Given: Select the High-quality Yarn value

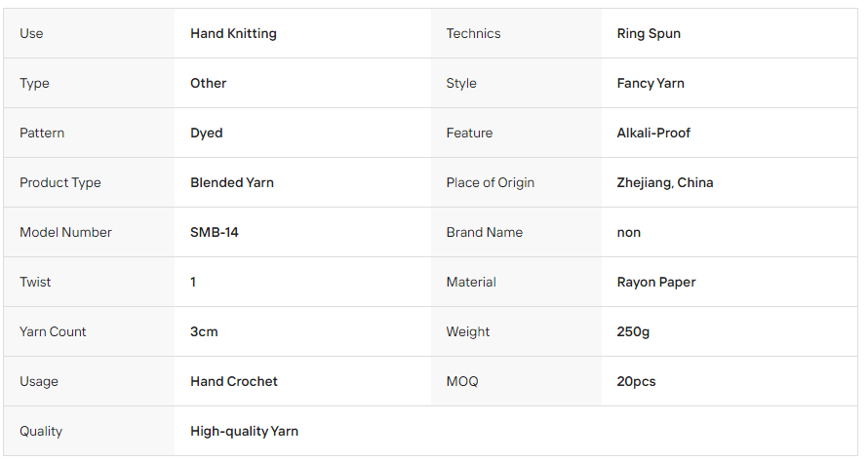Looking at the screenshot, I should click(244, 431).
